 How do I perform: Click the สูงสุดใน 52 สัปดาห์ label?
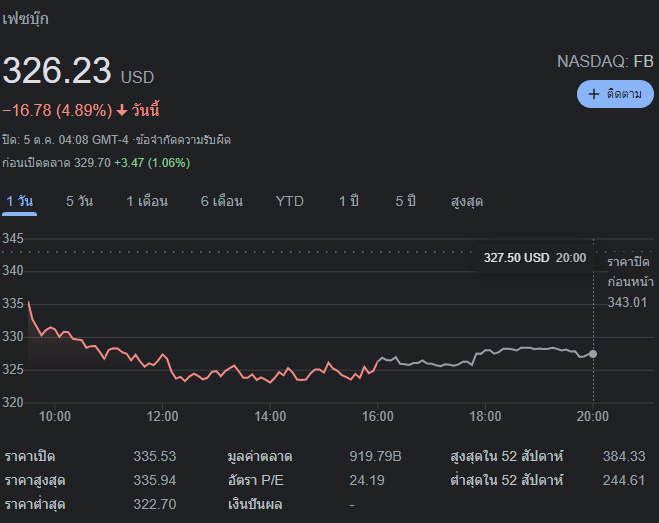tap(506, 457)
